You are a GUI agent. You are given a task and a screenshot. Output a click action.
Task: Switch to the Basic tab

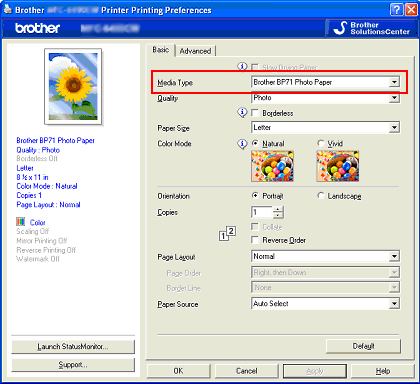click(x=161, y=50)
